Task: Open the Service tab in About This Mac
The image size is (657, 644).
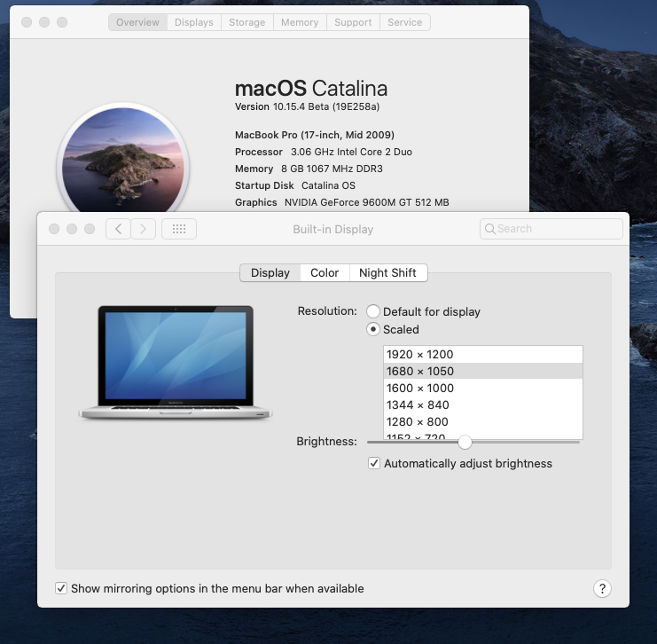Action: coord(405,22)
